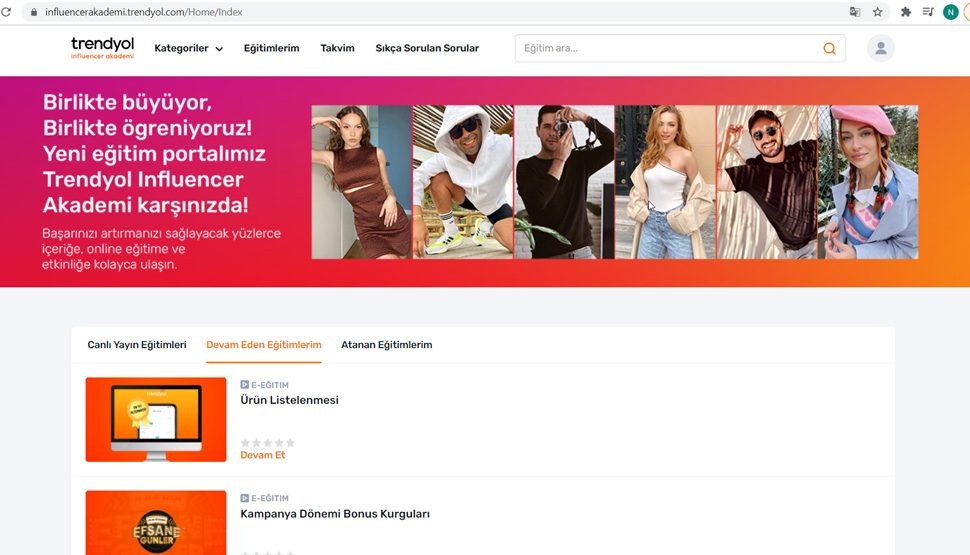Image resolution: width=970 pixels, height=555 pixels.
Task: Open the Efsane Günler course thumbnail
Action: click(156, 523)
